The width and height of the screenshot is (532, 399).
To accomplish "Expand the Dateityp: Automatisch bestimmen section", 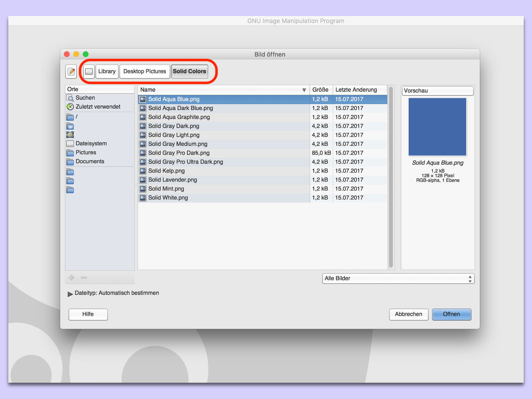I will pyautogui.click(x=70, y=294).
